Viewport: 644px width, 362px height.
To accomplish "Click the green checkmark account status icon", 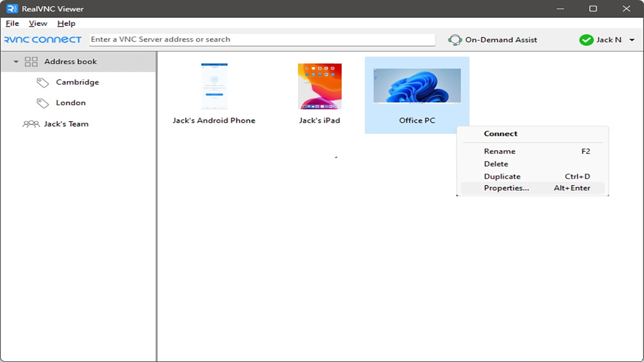I will 586,40.
